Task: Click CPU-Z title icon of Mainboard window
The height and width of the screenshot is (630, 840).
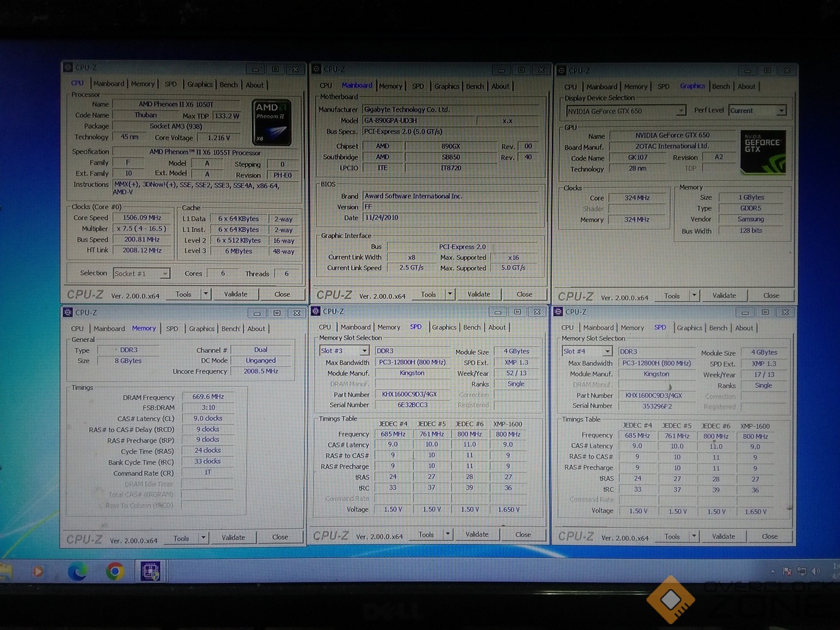Action: (x=317, y=69)
